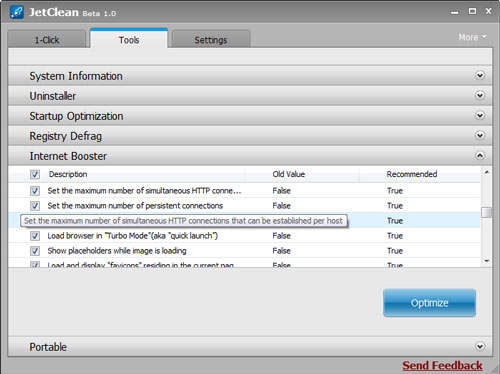Click the list scrollbar up arrow
This screenshot has width=500, height=374.
487,172
